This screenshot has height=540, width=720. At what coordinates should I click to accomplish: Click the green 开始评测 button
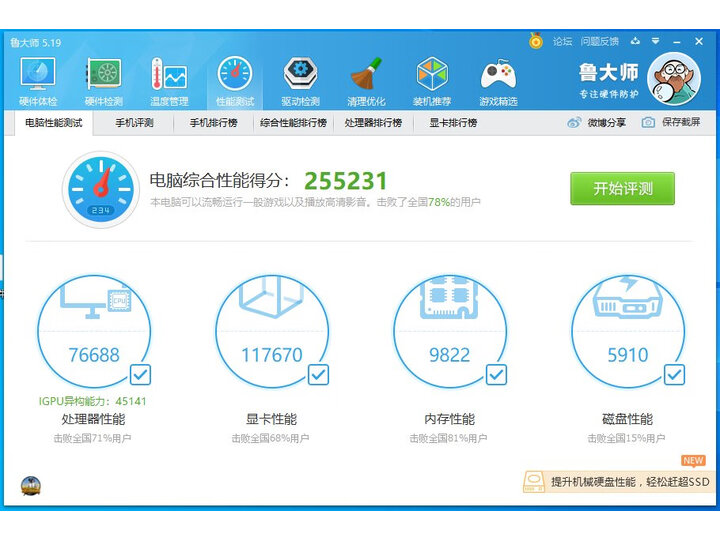[x=622, y=188]
